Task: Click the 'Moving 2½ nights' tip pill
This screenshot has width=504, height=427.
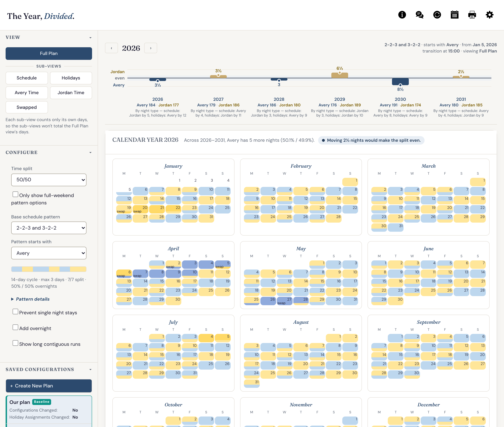Action: tap(371, 140)
